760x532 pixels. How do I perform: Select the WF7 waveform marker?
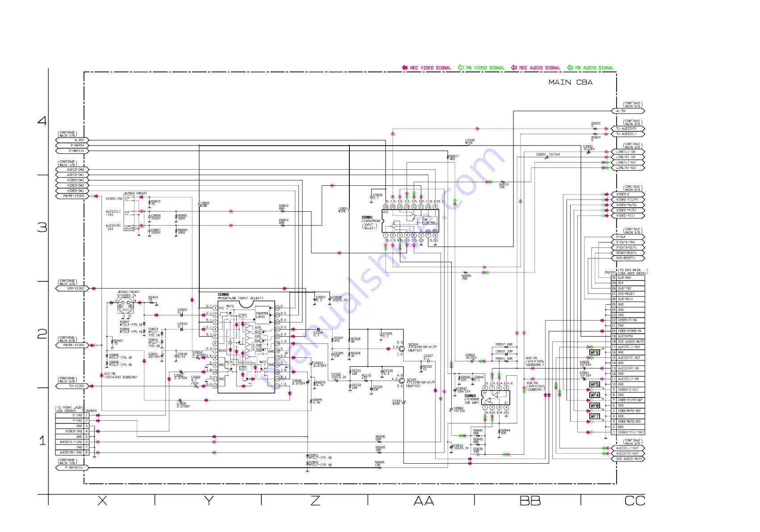pos(595,416)
